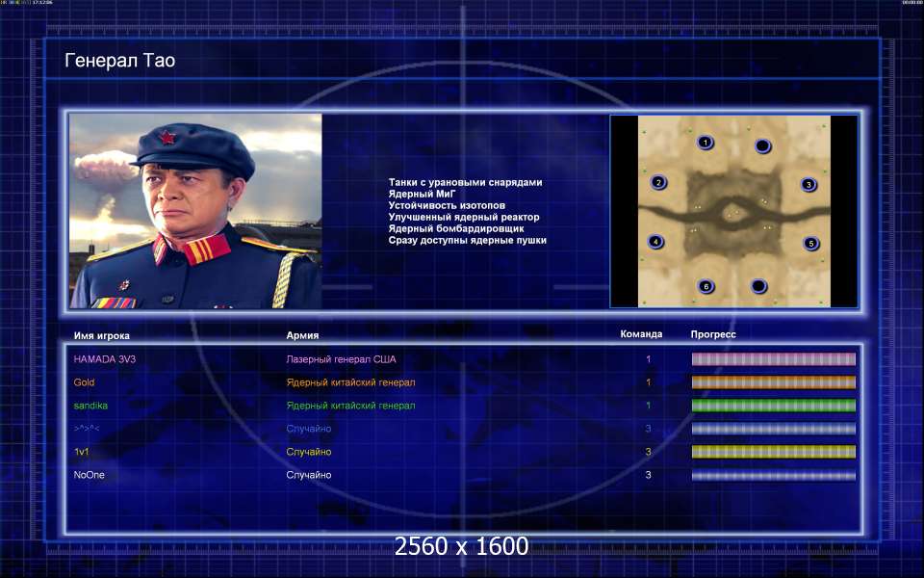Select player name Gold

coord(84,382)
